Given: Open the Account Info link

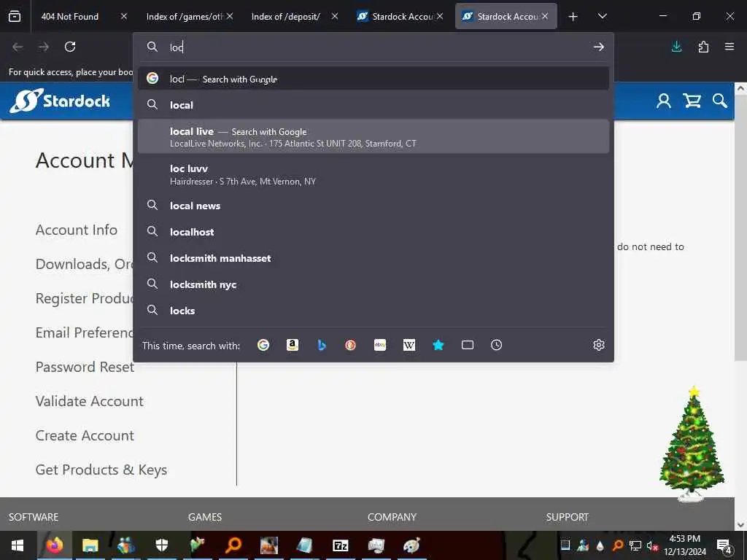Looking at the screenshot, I should pos(76,230).
